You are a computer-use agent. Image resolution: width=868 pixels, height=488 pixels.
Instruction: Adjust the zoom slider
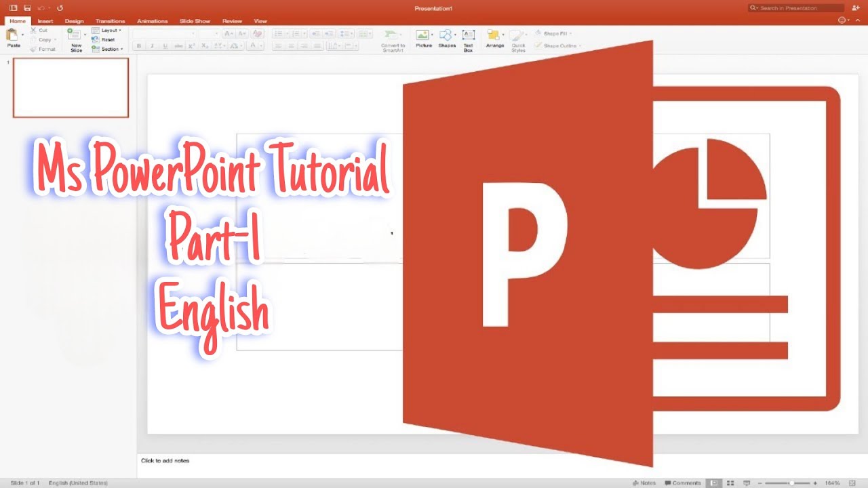791,483
